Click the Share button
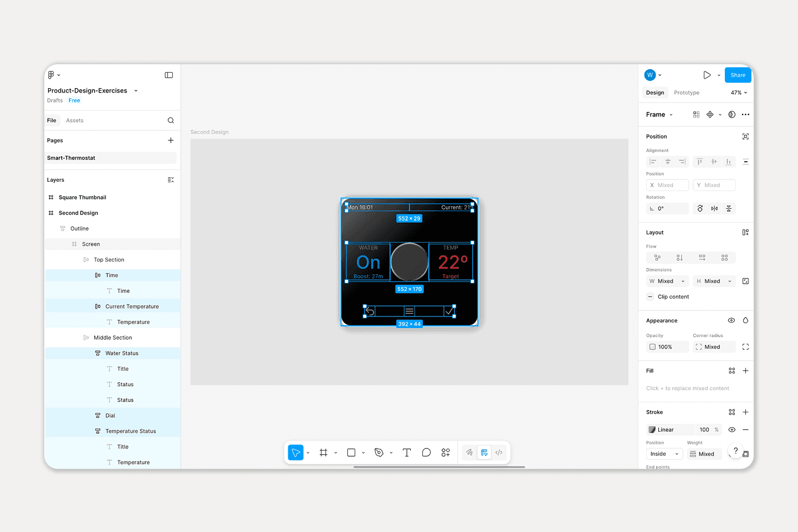The height and width of the screenshot is (532, 798). click(x=738, y=75)
